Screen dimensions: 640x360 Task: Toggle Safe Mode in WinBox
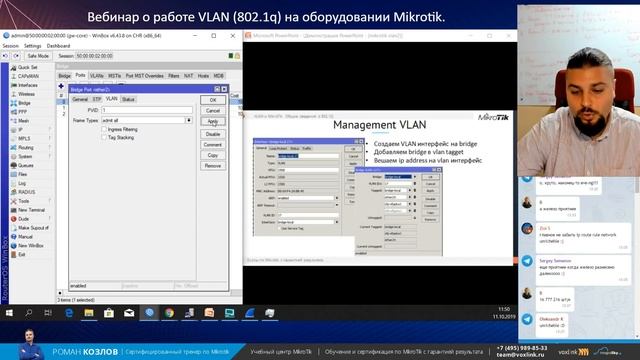[x=38, y=56]
